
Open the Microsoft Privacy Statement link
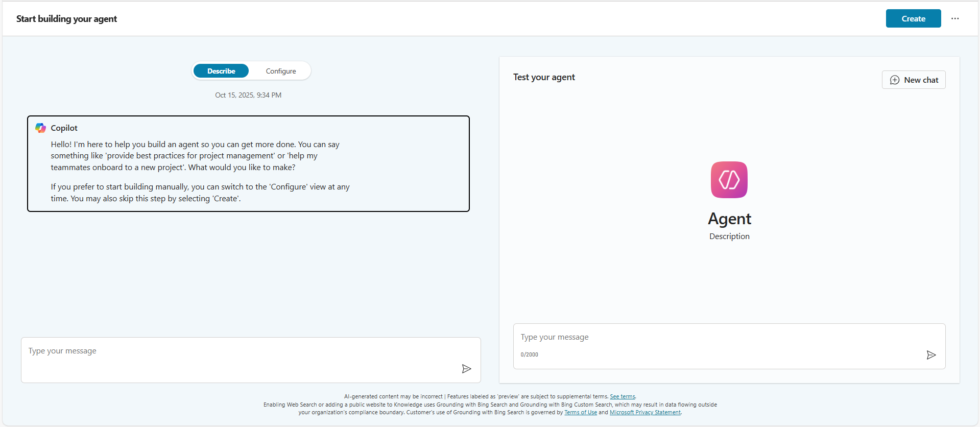pos(644,412)
